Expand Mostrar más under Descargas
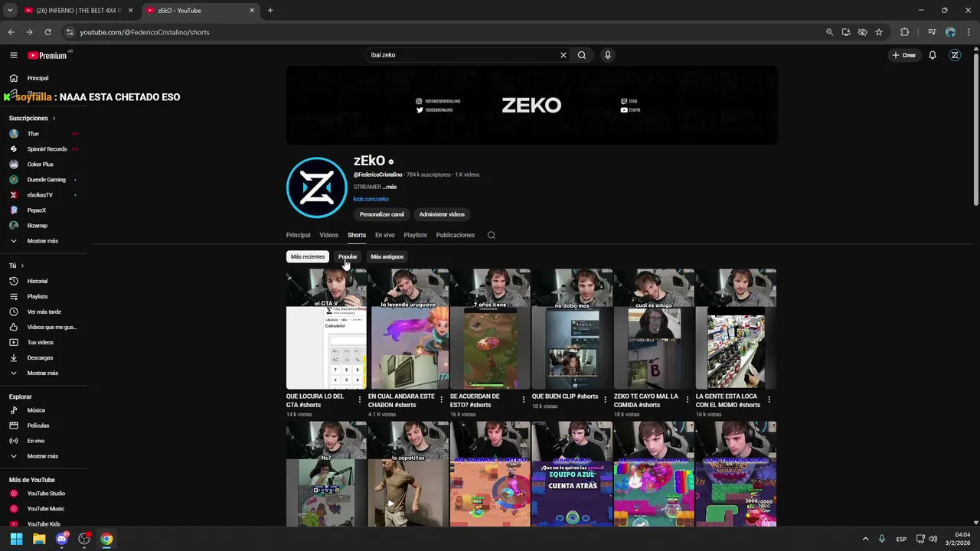Image resolution: width=980 pixels, height=551 pixels. coord(42,373)
